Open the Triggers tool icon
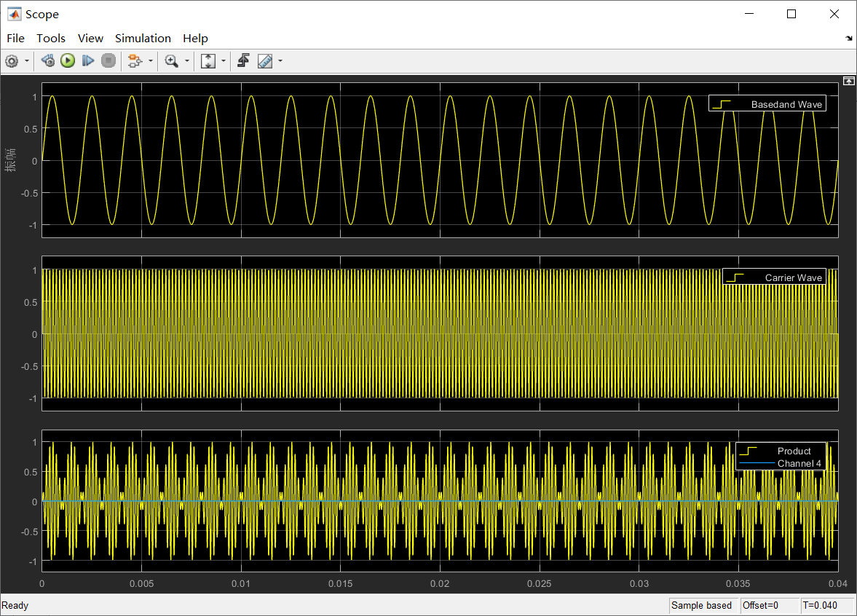This screenshot has width=857, height=616. (243, 61)
